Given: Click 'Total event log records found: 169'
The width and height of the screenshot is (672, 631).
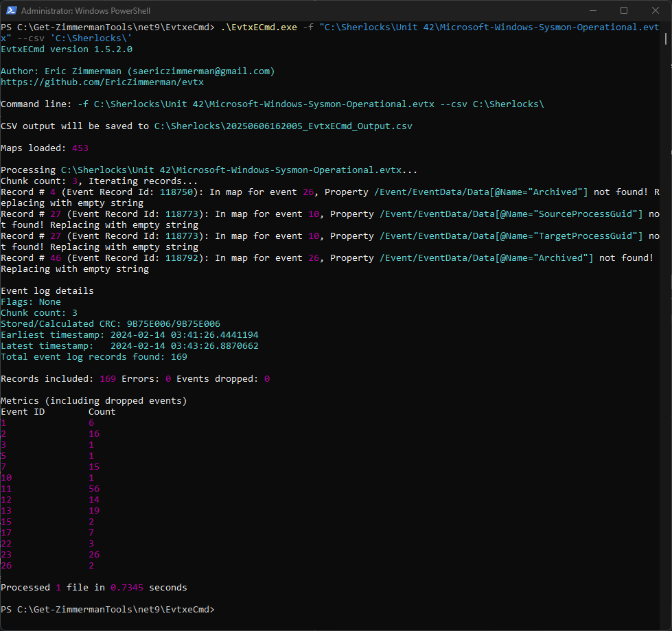Looking at the screenshot, I should pos(94,356).
